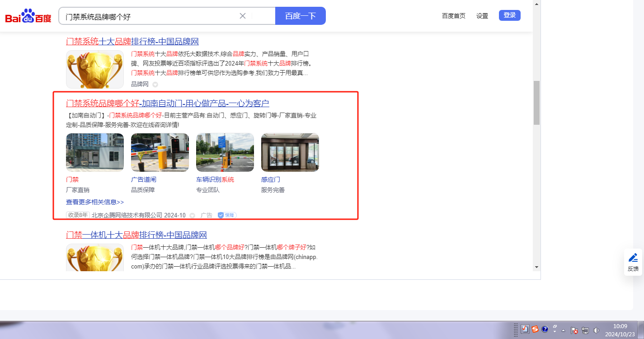Click the 车辆识别系统 thumbnail image
The width and height of the screenshot is (644, 339).
pos(225,152)
